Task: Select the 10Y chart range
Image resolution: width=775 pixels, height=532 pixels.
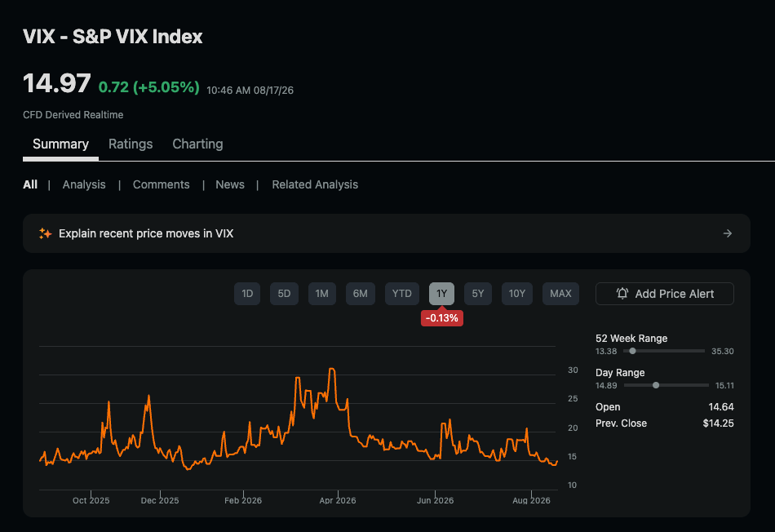Action: (x=517, y=294)
